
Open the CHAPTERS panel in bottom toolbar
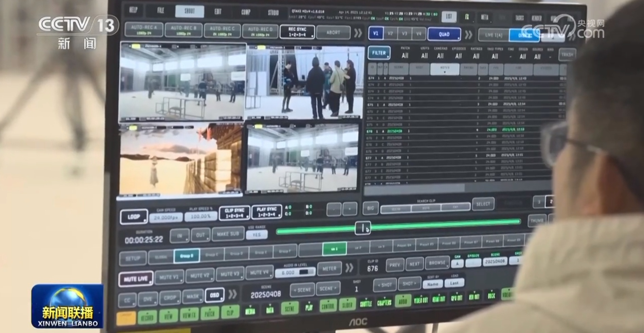pos(384,303)
